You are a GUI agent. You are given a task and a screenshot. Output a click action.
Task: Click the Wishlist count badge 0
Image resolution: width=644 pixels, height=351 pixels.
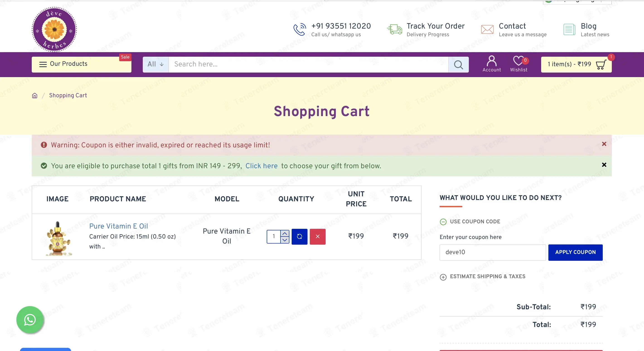[x=525, y=60]
